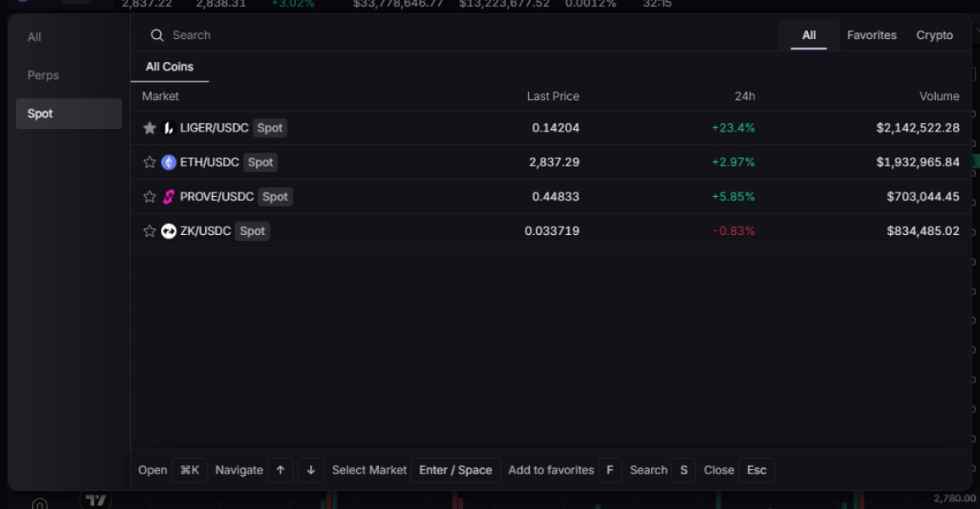980x509 pixels.
Task: Open the All Coins tab
Action: pyautogui.click(x=170, y=67)
